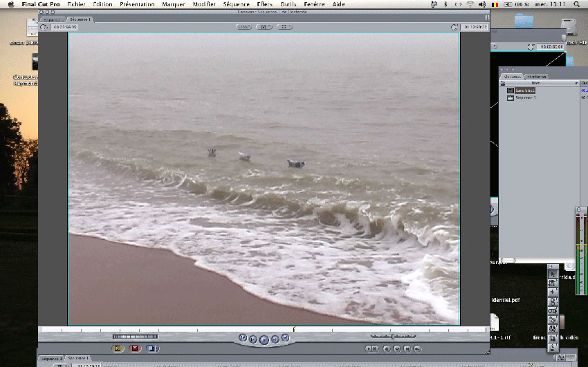Open the Marquer menu

pos(173,4)
